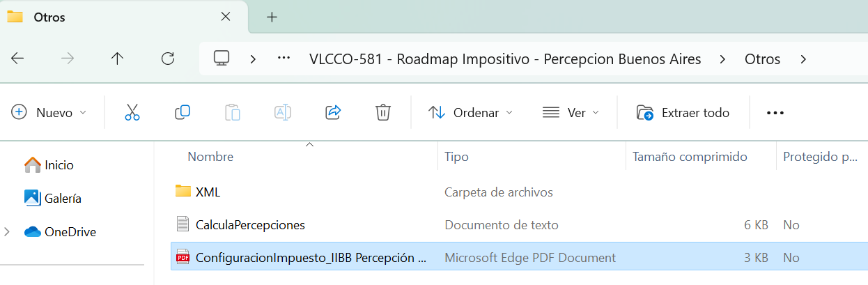Click the chevron after Otros in breadcrumb
Screen dimensions: 868x285
(x=803, y=59)
